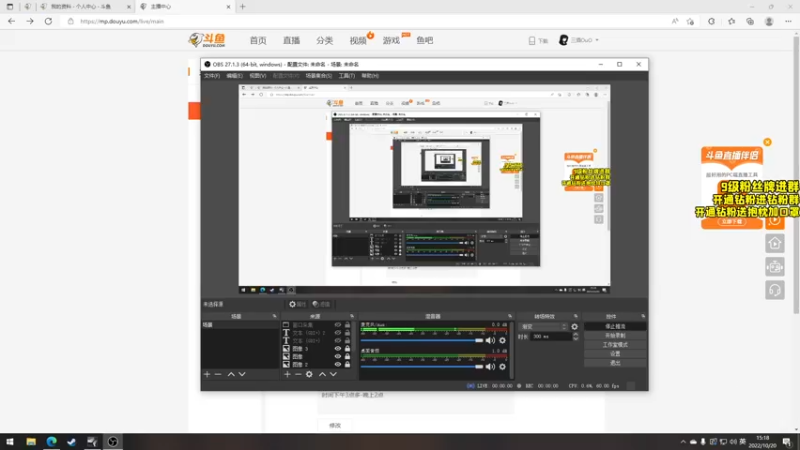Click 工作室模式 button in OBS controls
The image size is (800, 450).
[x=615, y=345]
